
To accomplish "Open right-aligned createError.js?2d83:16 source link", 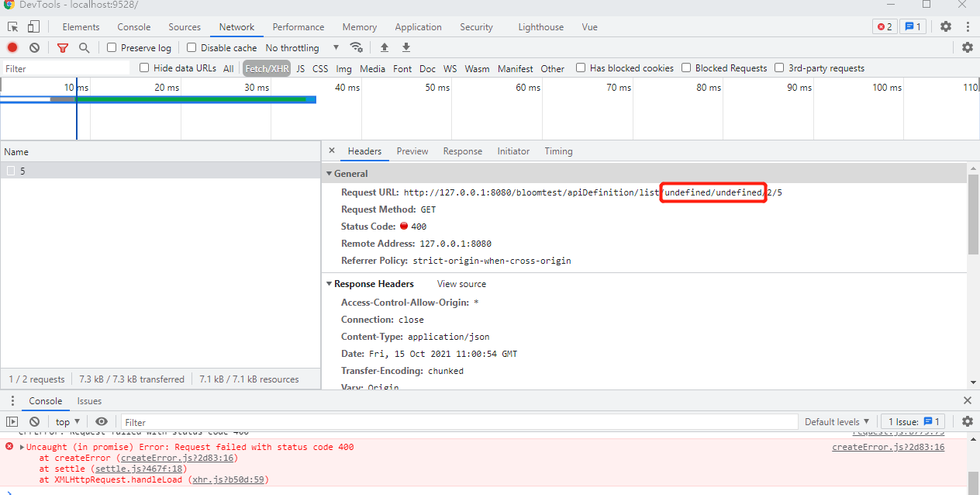I will point(889,447).
